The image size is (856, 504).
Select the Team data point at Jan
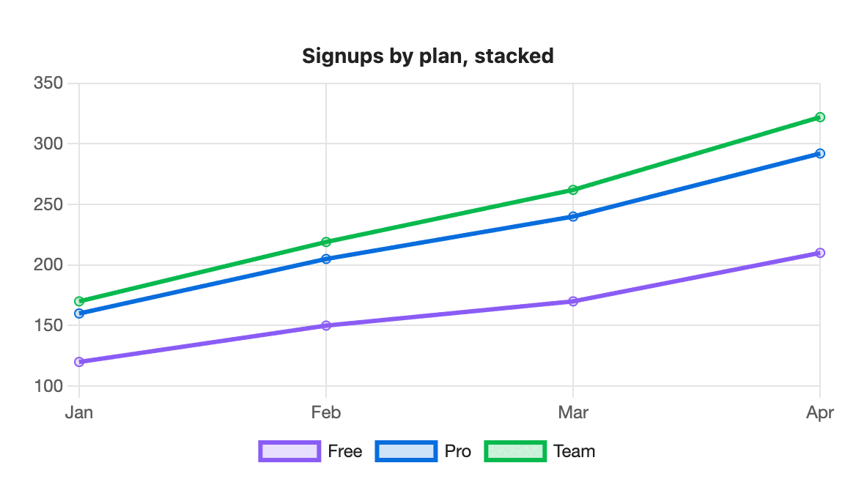click(x=79, y=301)
